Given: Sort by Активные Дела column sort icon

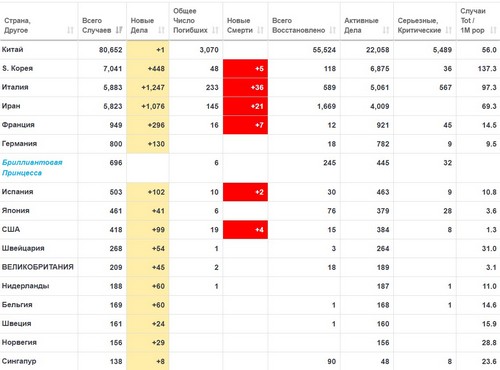Looking at the screenshot, I should point(386,30).
